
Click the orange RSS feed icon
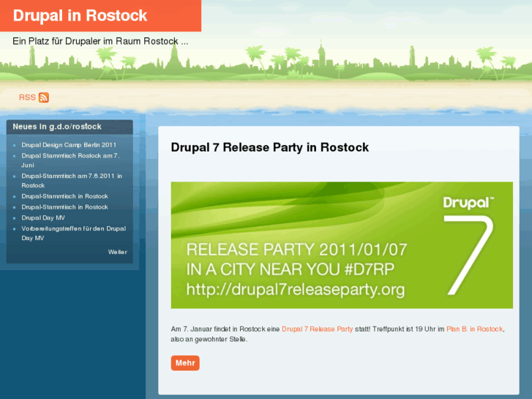coord(44,97)
